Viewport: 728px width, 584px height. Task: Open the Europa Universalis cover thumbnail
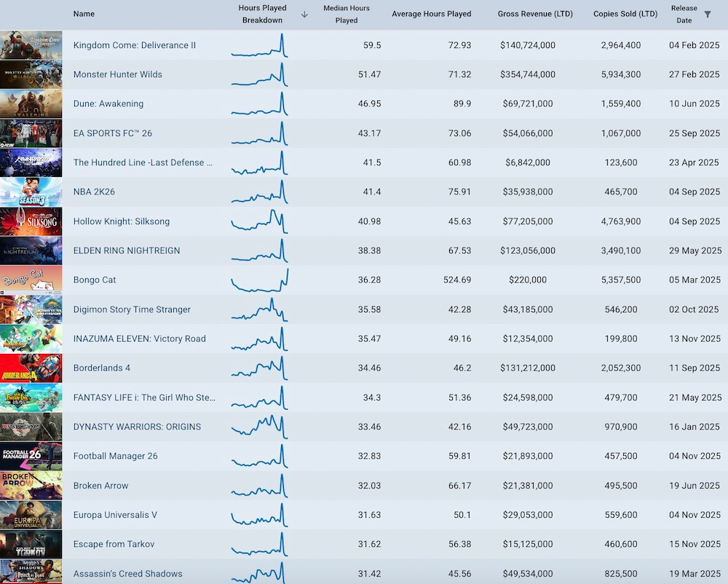coord(31,515)
